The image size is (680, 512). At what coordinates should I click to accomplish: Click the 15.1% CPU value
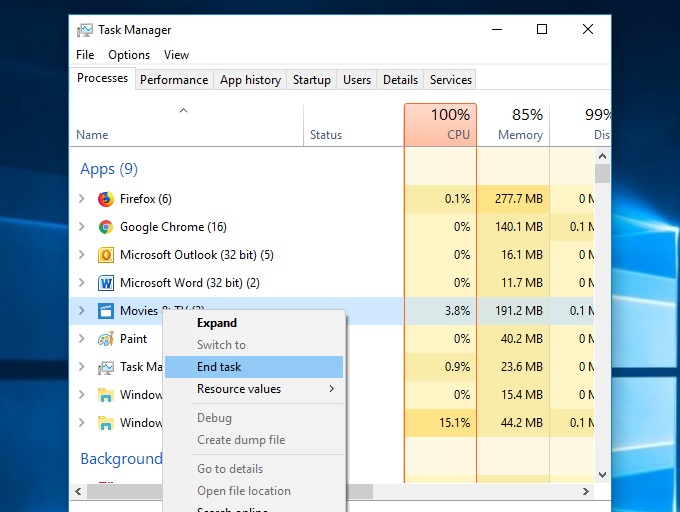coord(454,423)
